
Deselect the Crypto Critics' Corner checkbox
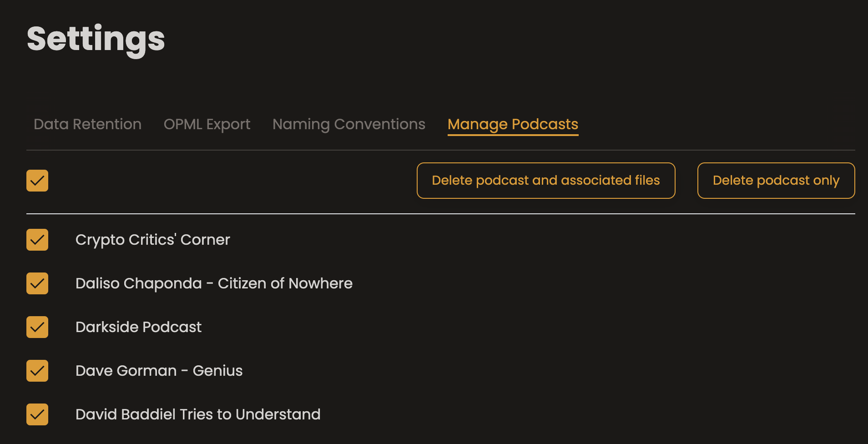pyautogui.click(x=37, y=240)
